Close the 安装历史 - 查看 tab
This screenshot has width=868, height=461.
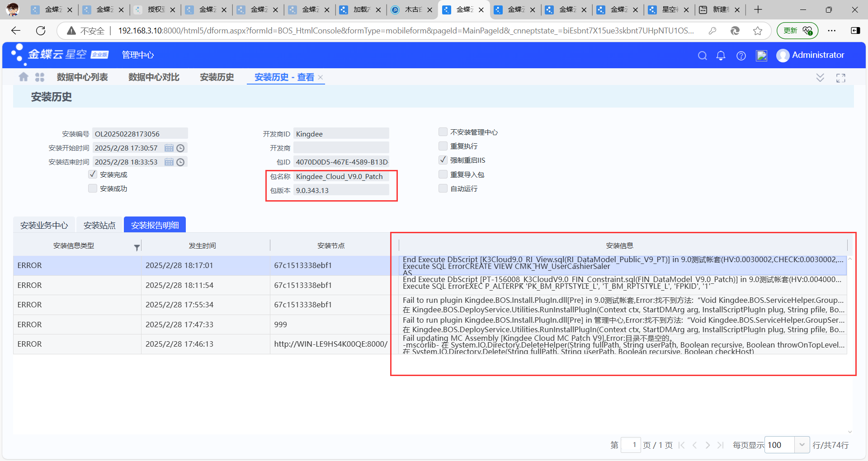(x=321, y=77)
